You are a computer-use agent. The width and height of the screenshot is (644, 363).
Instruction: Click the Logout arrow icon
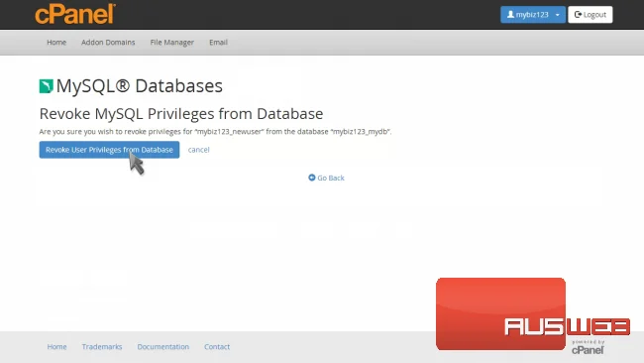578,15
